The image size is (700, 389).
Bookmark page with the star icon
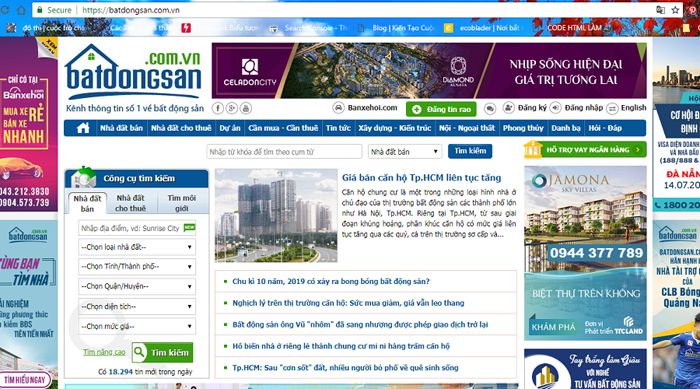(x=675, y=10)
